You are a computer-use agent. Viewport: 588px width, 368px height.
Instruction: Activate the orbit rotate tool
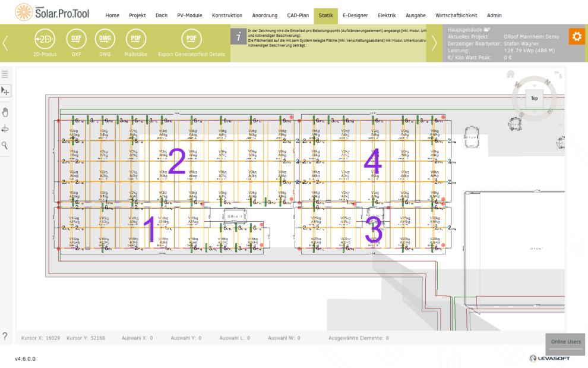point(5,129)
